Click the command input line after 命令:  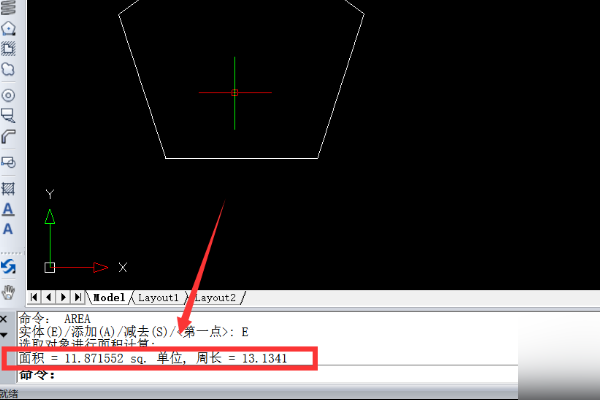coord(268,374)
